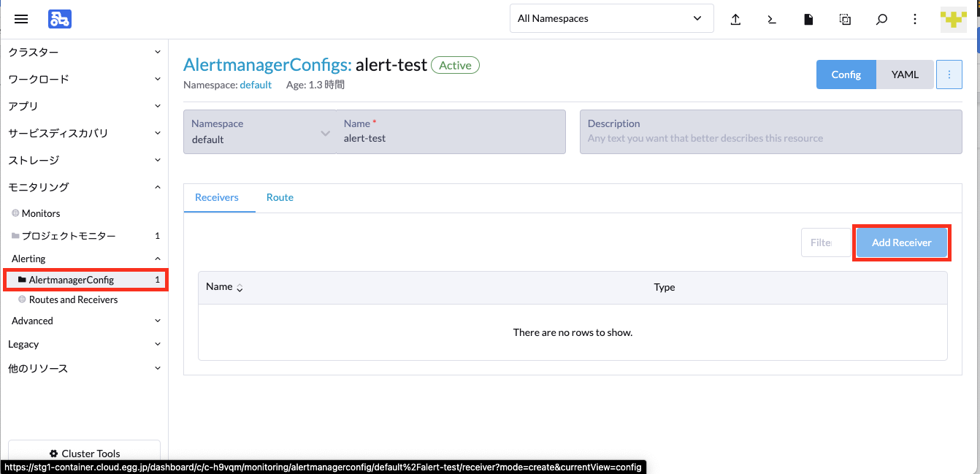The image size is (980, 474).
Task: Click the globe icon beside Monitors
Action: (x=15, y=213)
